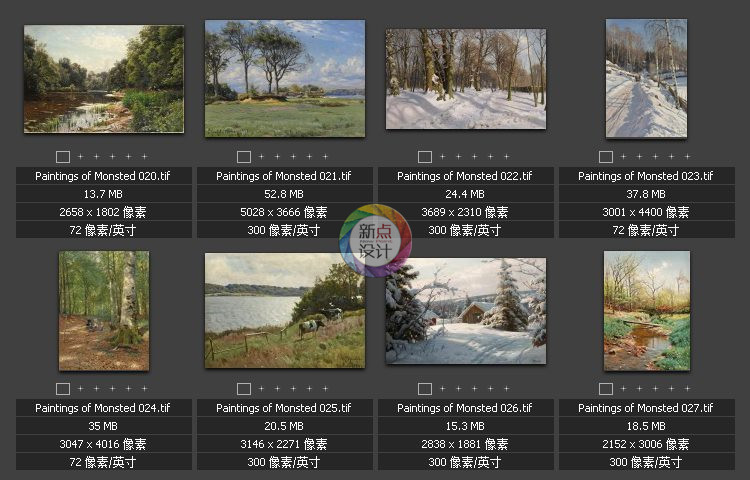Give Monsted 025 a three-star rating
This screenshot has width=750, height=480.
[x=293, y=388]
